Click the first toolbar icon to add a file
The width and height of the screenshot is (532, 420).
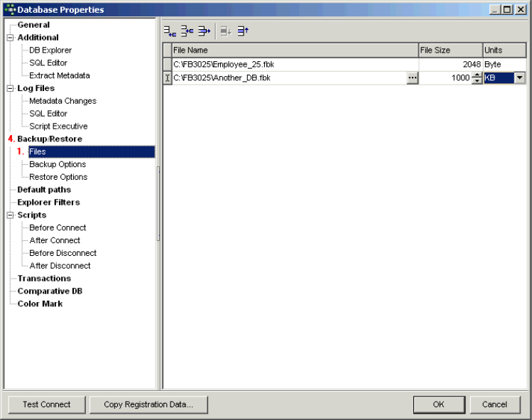170,31
